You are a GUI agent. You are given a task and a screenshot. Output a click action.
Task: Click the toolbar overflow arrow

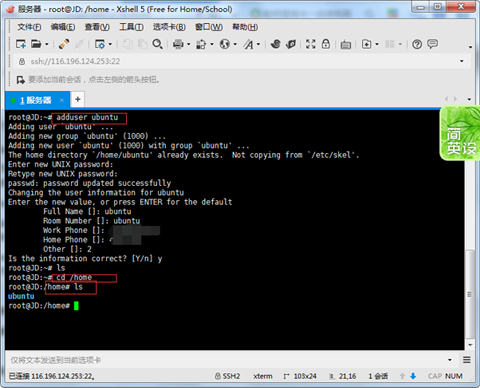tap(470, 47)
